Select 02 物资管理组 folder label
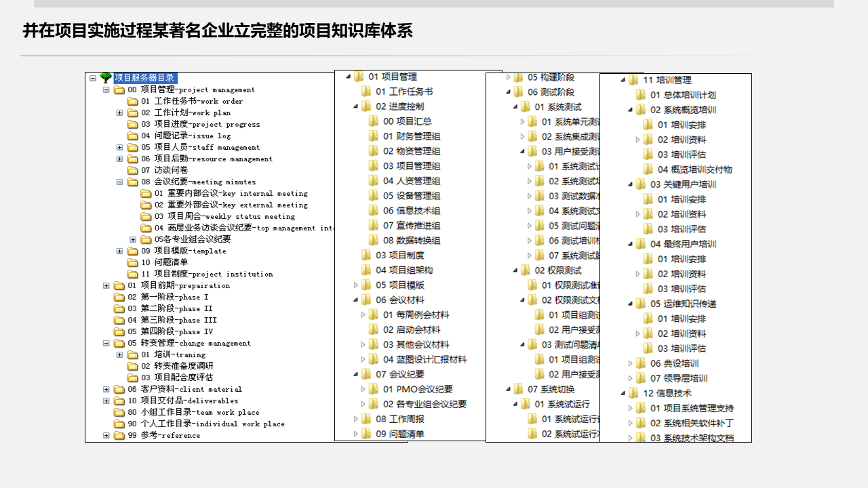 pos(412,151)
